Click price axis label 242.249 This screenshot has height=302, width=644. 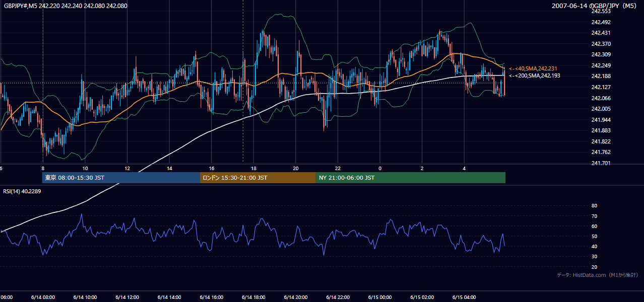(601, 65)
